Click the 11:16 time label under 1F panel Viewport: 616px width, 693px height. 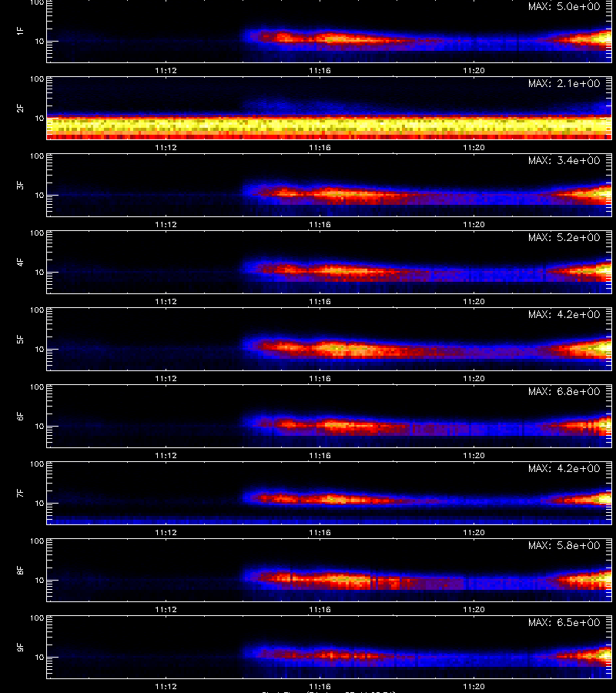[x=320, y=71]
